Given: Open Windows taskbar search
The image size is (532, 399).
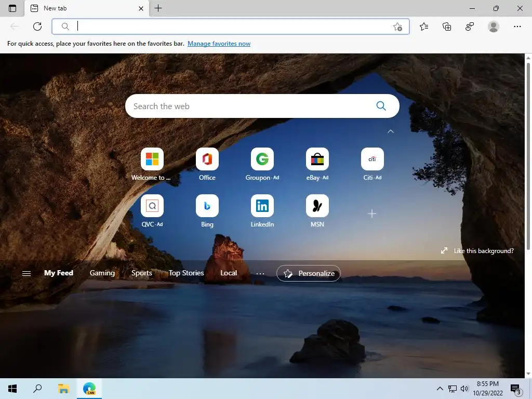Looking at the screenshot, I should (x=37, y=389).
